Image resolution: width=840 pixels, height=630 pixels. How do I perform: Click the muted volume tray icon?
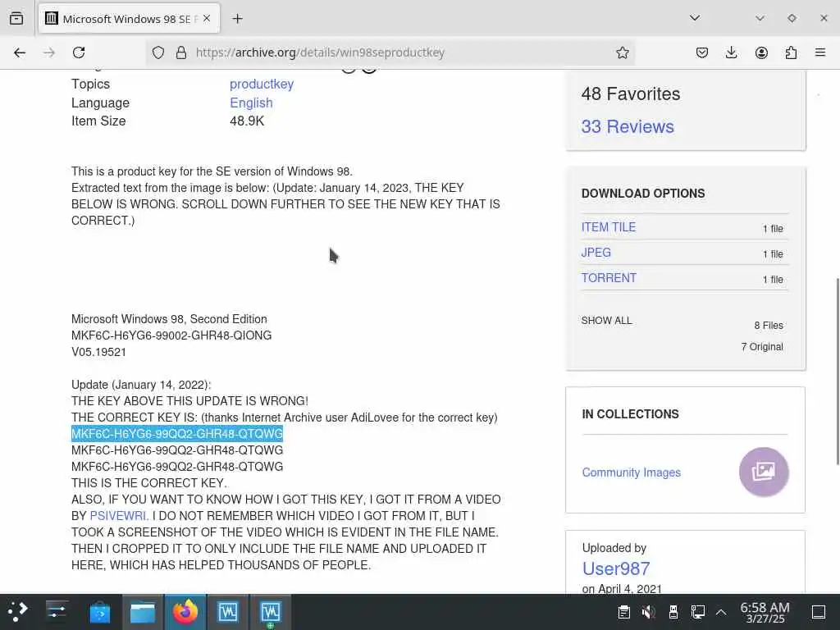(648, 612)
